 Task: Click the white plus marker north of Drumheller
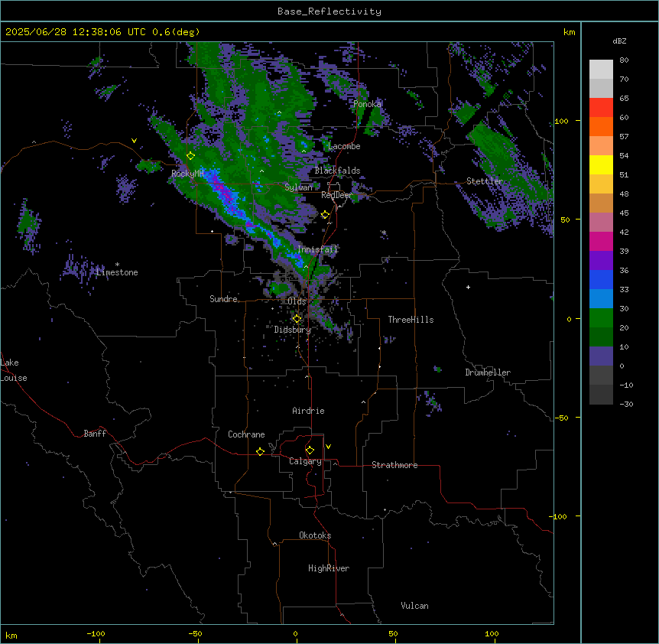click(x=468, y=287)
